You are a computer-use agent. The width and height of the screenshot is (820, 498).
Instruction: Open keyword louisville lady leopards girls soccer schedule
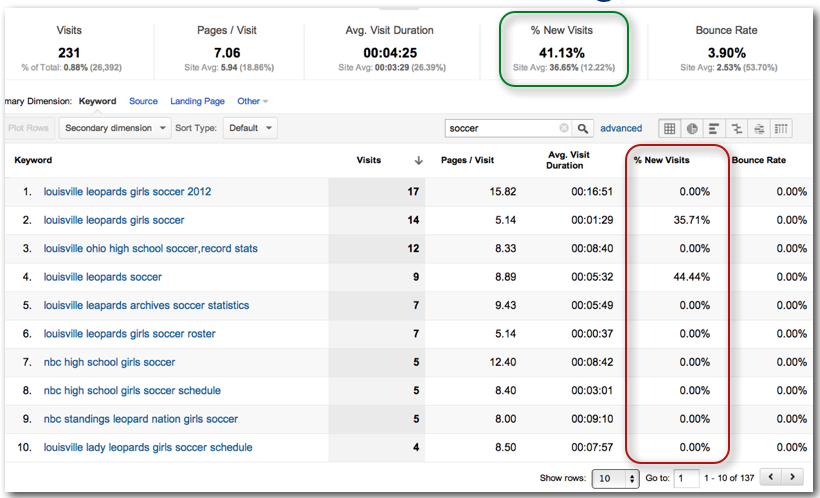pos(148,447)
